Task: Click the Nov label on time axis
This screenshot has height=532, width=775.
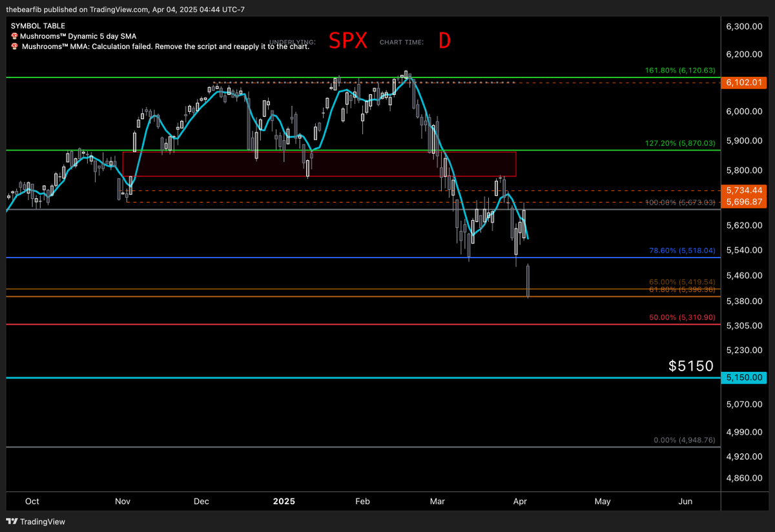Action: 123,501
